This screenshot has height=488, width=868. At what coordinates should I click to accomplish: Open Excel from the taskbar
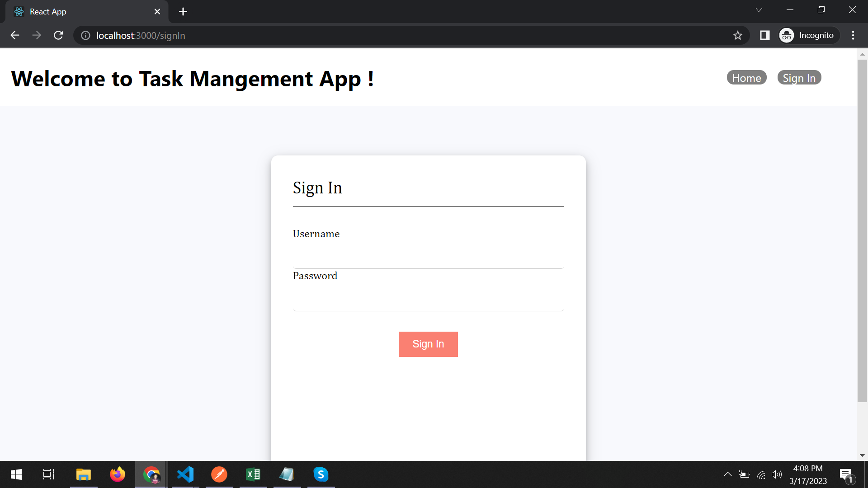click(x=253, y=474)
